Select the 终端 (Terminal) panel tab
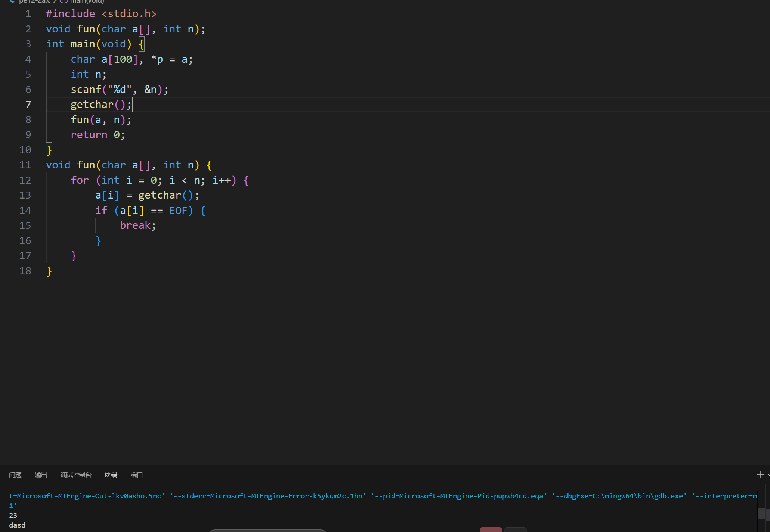 point(111,475)
